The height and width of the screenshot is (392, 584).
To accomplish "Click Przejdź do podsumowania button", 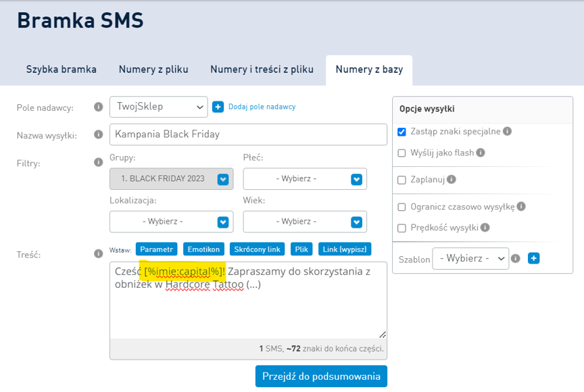I will coord(321,376).
